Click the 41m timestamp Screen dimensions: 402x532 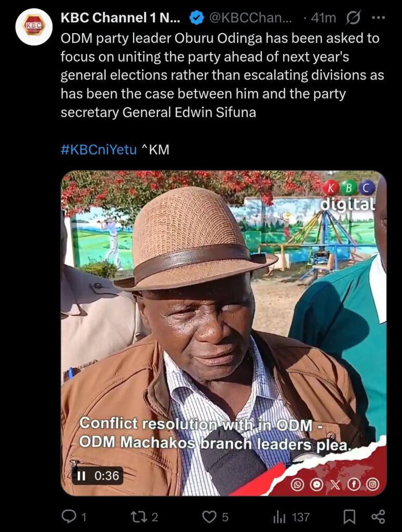[x=323, y=18]
